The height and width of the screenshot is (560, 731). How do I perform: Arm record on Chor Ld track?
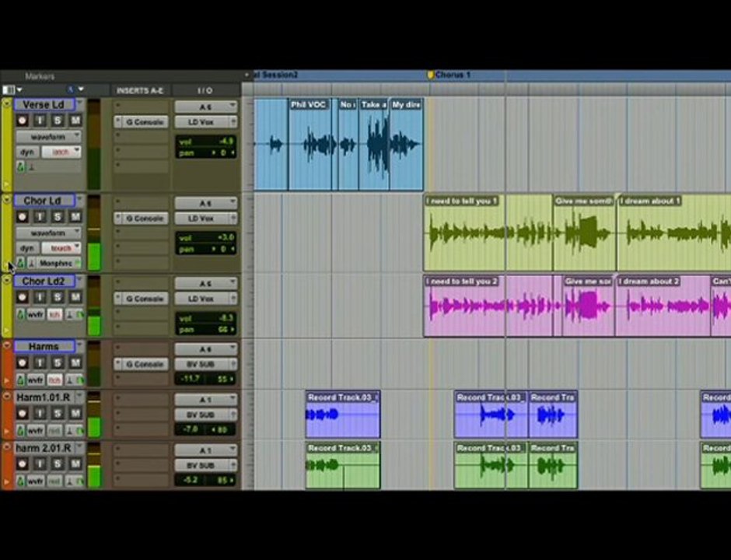pyautogui.click(x=22, y=217)
